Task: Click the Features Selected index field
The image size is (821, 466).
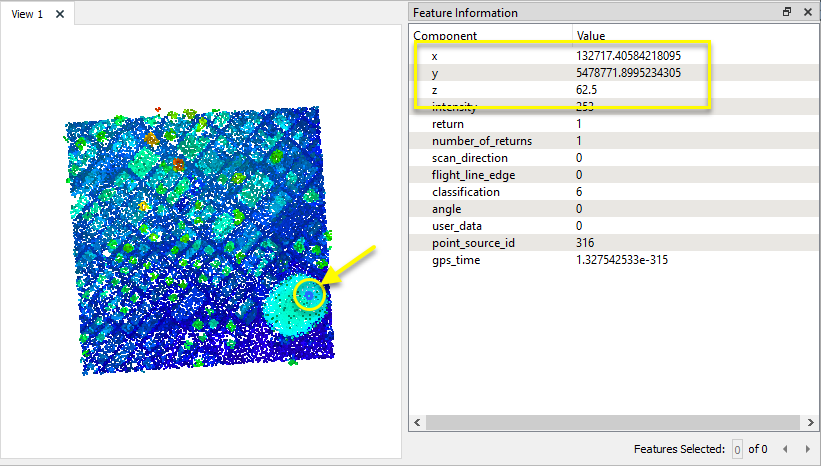Action: pos(737,449)
